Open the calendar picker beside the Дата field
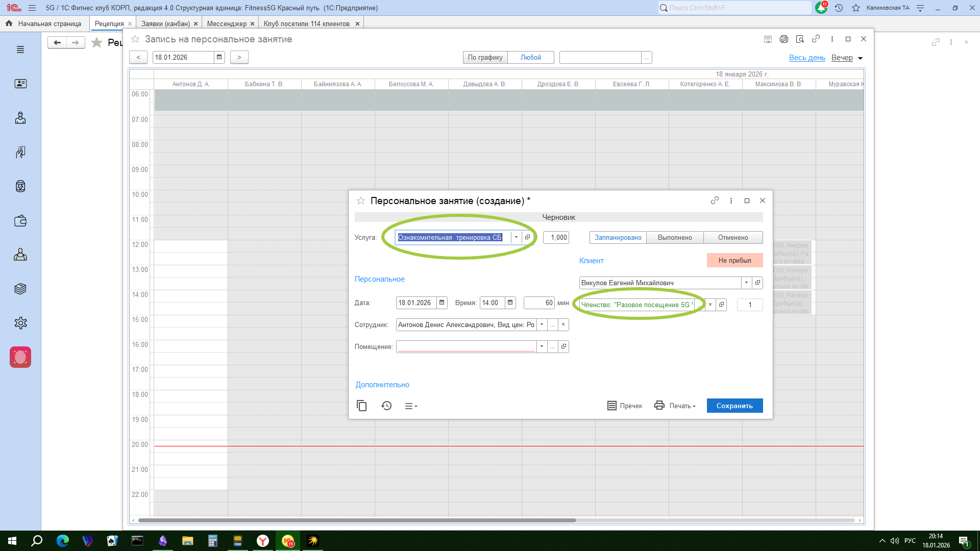980x551 pixels. 442,303
